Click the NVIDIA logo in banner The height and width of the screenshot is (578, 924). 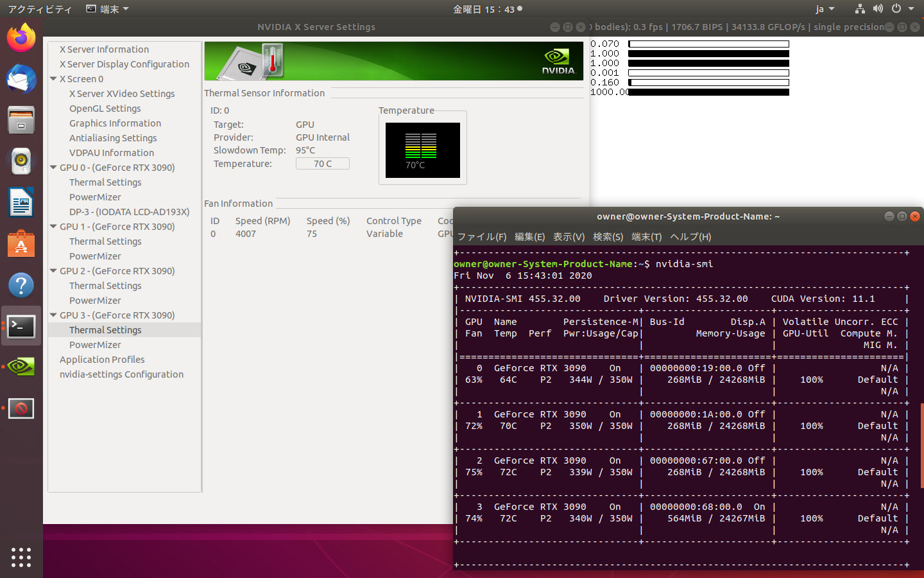click(558, 61)
